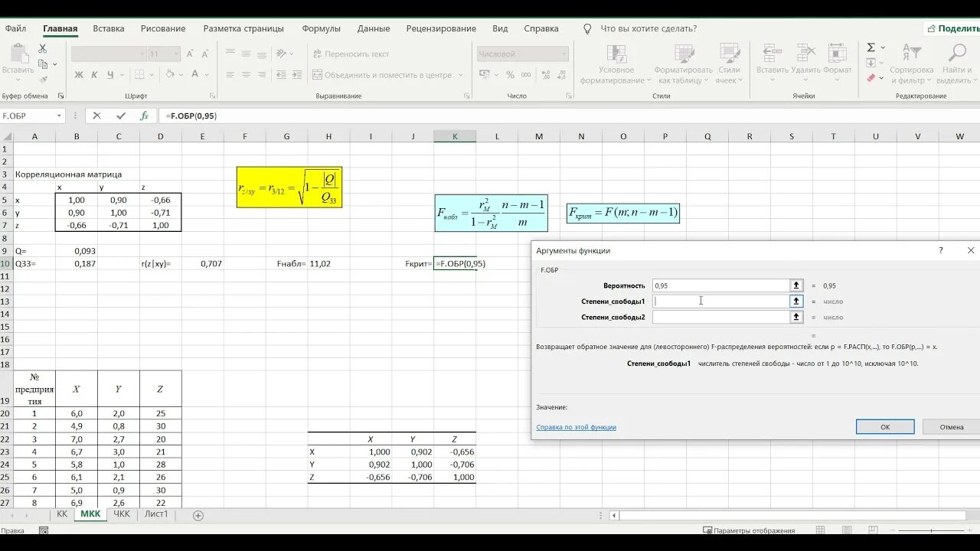The width and height of the screenshot is (980, 551).
Task: Click Merge and Center (Объединить и поместить в центре)
Action: [383, 75]
